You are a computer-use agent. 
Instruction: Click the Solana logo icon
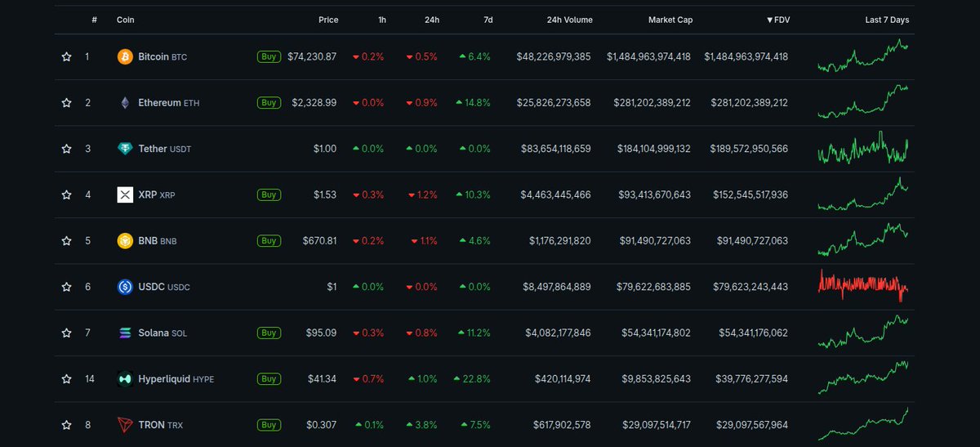click(125, 333)
